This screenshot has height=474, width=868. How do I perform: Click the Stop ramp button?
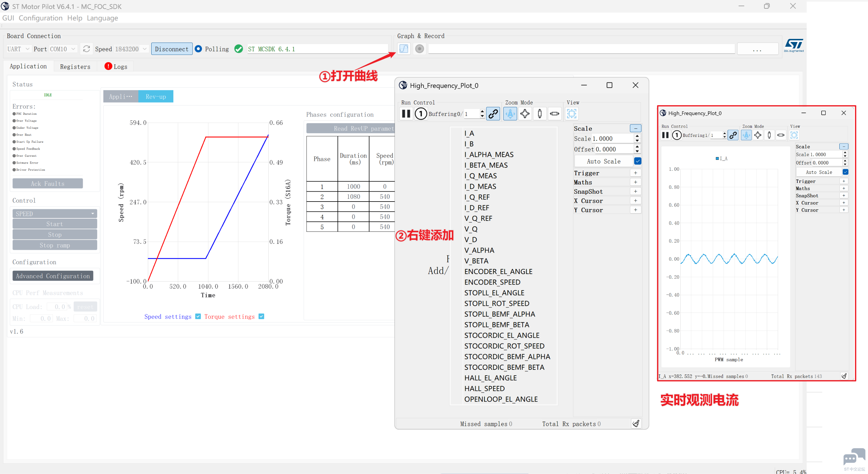pyautogui.click(x=54, y=245)
